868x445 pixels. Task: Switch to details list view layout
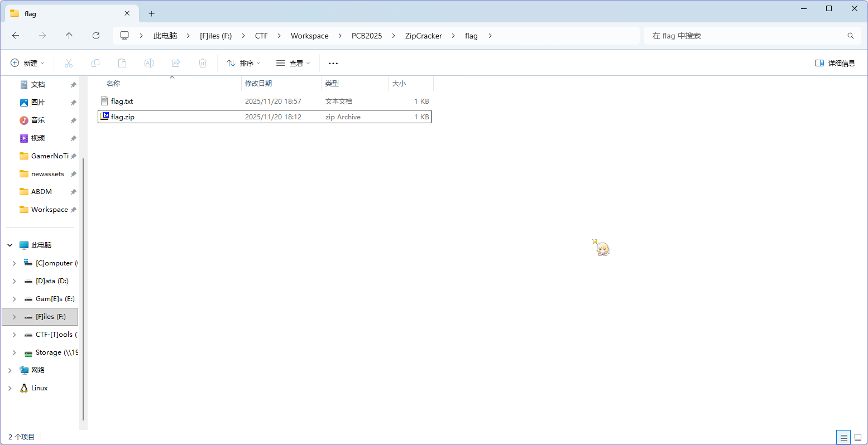[843, 437]
